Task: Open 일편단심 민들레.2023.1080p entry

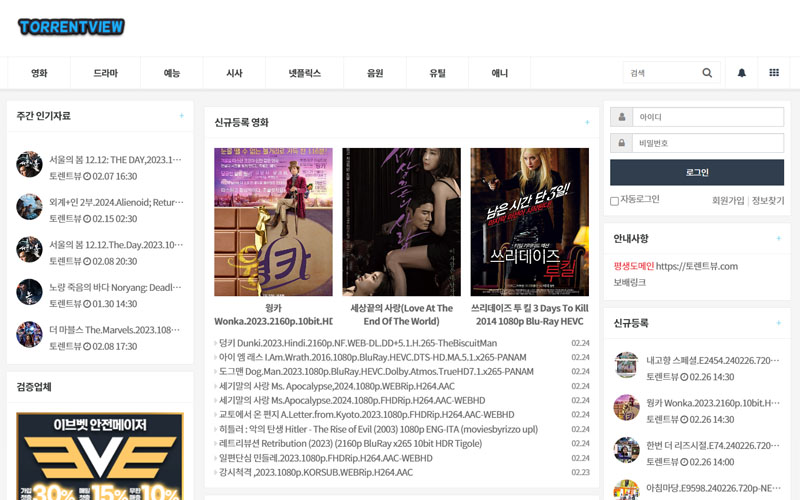Action: pos(326,458)
